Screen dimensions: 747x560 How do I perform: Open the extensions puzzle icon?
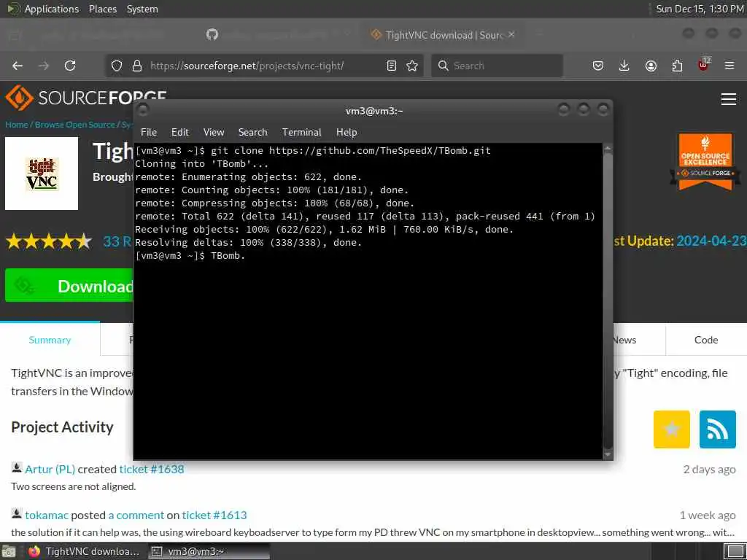tap(677, 66)
